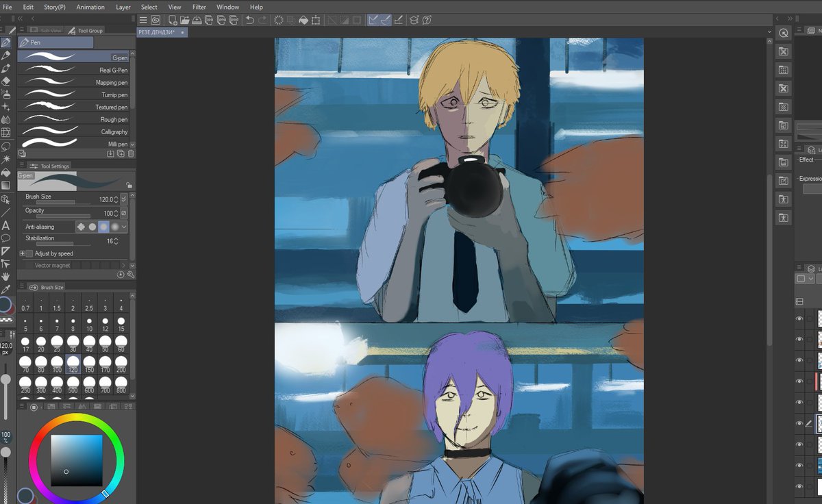Image resolution: width=822 pixels, height=504 pixels.
Task: Open the command bar hamburger menu
Action: click(143, 20)
